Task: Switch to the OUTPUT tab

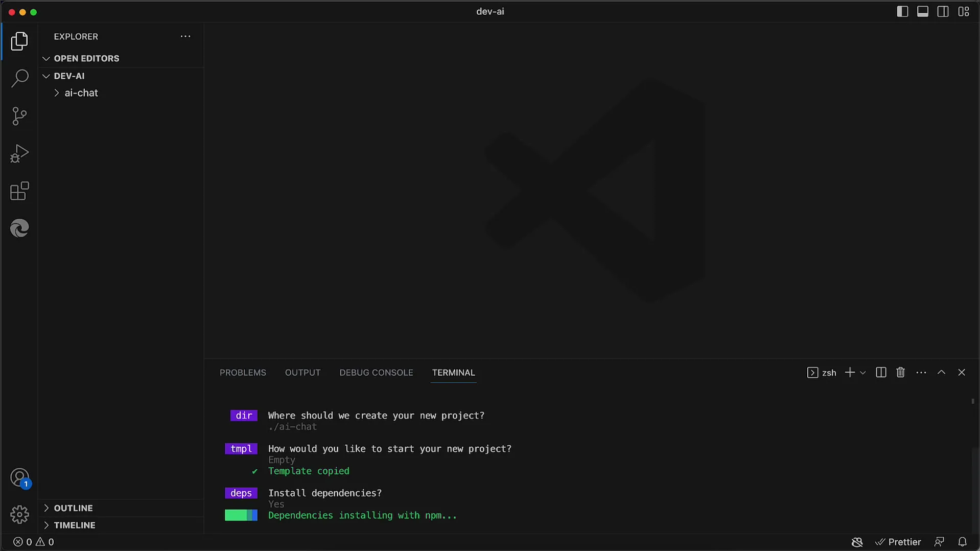Action: [302, 373]
